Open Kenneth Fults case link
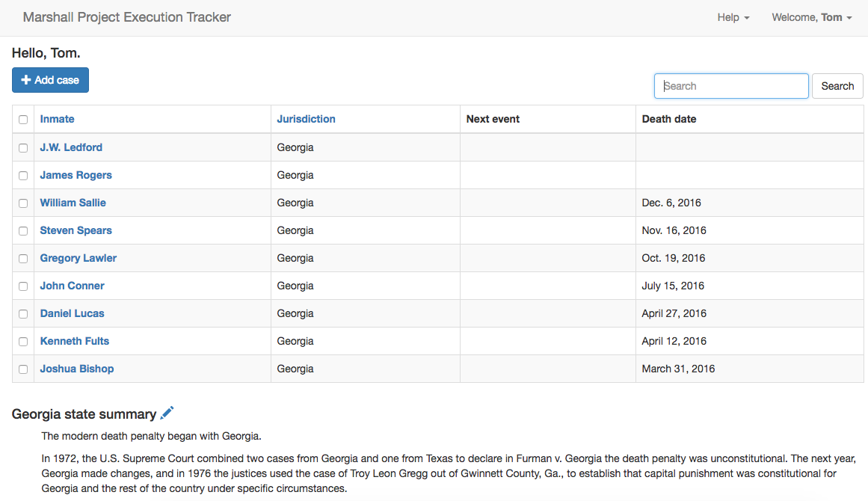This screenshot has width=868, height=501. point(75,341)
